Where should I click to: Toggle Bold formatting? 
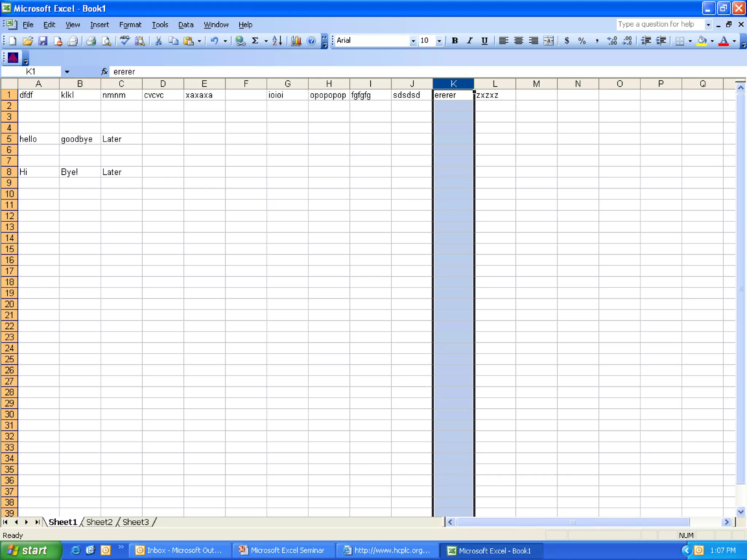pyautogui.click(x=455, y=41)
